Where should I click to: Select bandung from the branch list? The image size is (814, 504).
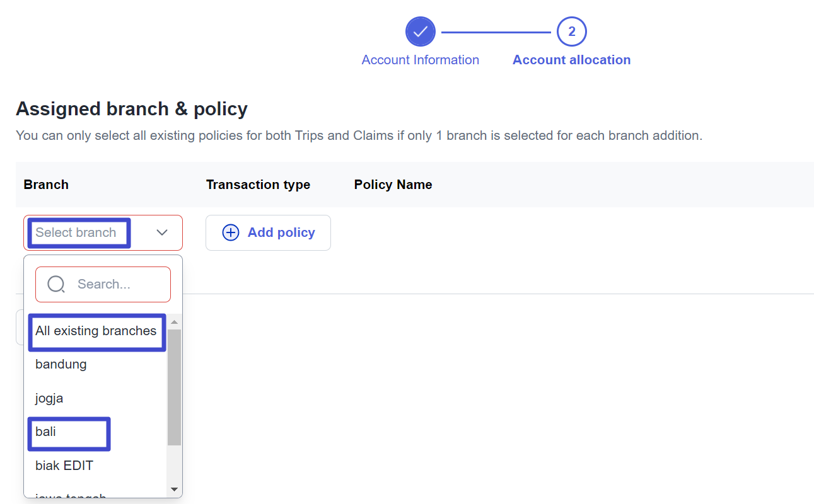point(61,364)
